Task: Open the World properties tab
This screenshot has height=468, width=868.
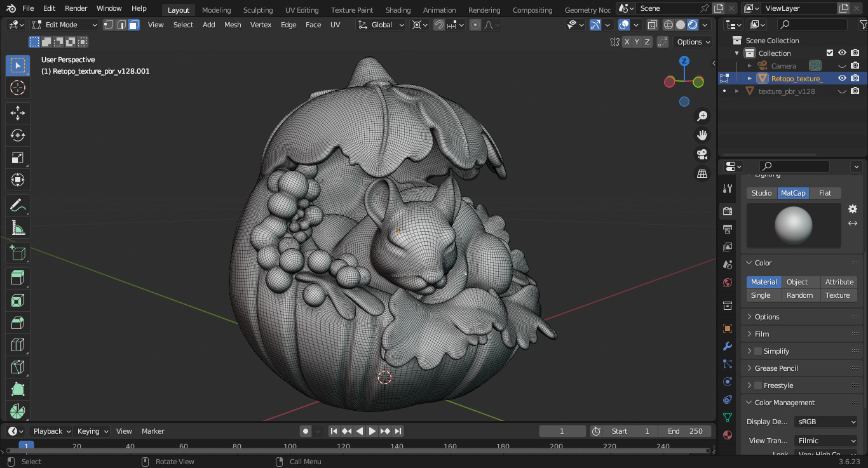Action: coord(728,283)
